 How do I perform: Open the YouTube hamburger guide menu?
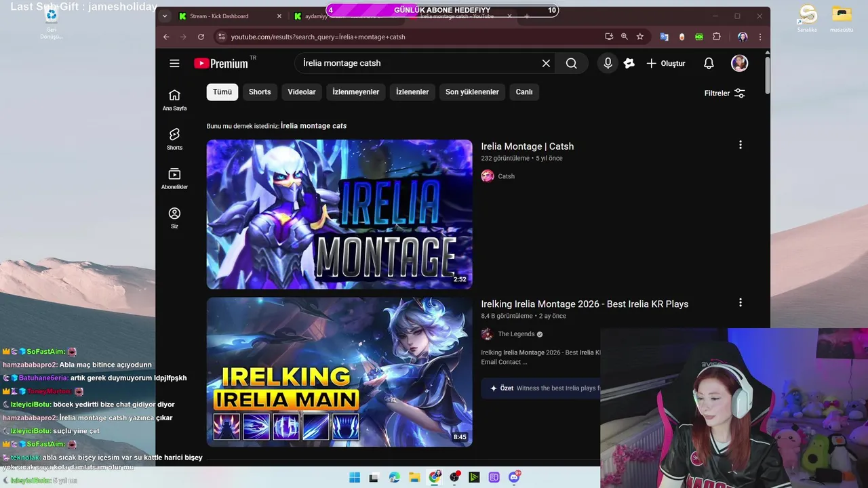click(174, 63)
